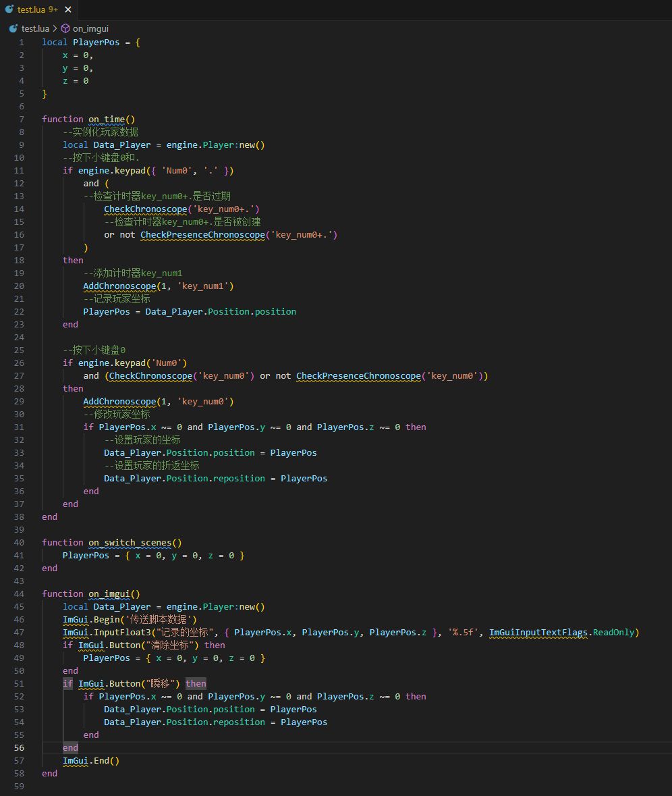Click ImGui.End on line 57
Screen dimensions: 672x796
91,760
